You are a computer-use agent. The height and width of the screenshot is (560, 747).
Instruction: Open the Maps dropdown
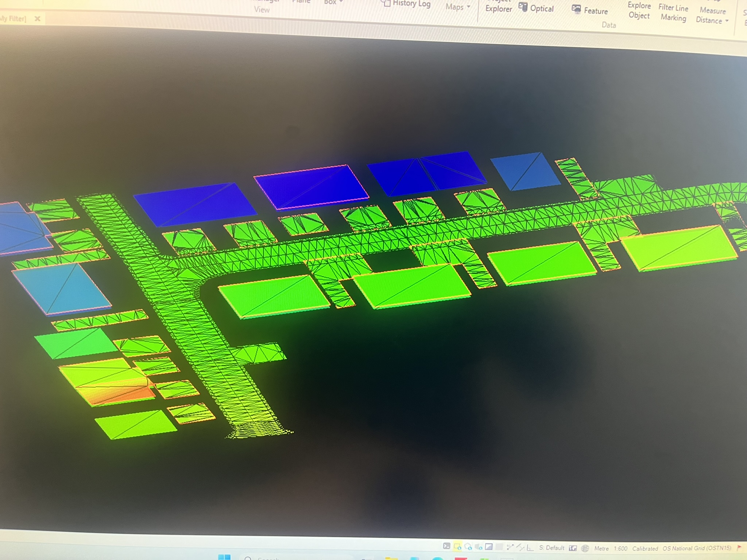click(x=457, y=7)
